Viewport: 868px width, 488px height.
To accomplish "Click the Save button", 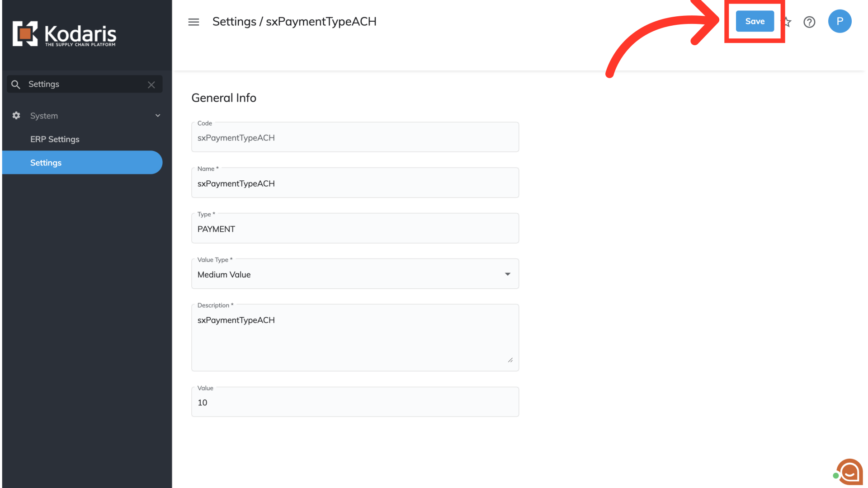I will click(x=755, y=21).
